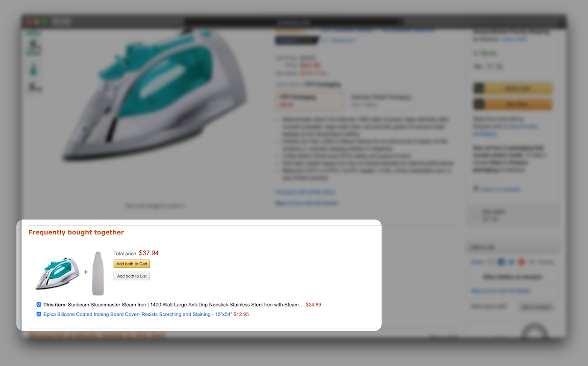Click the browser address bar
Image resolution: width=588 pixels, height=366 pixels.
pyautogui.click(x=294, y=22)
